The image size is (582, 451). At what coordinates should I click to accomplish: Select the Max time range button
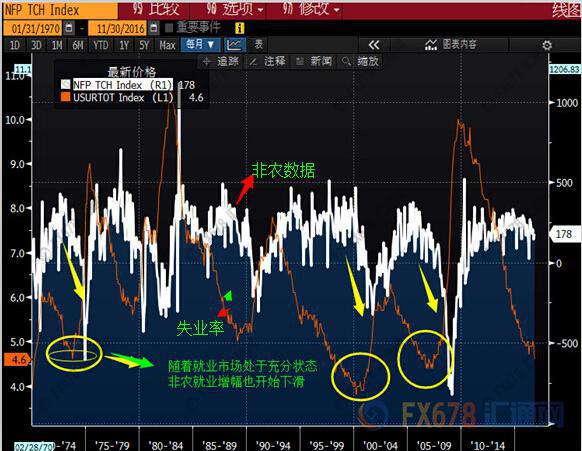tap(167, 45)
